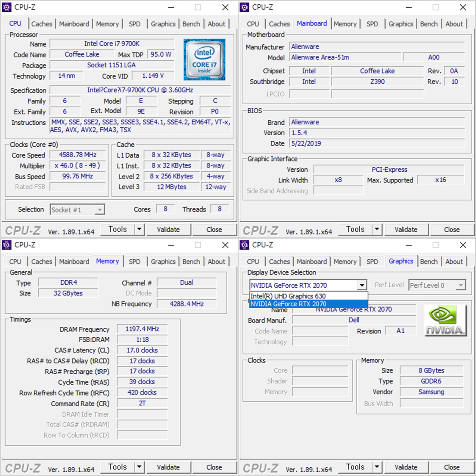Open the Graphics tab in the Memory timings window
Image resolution: width=476 pixels, height=476 pixels.
(163, 262)
